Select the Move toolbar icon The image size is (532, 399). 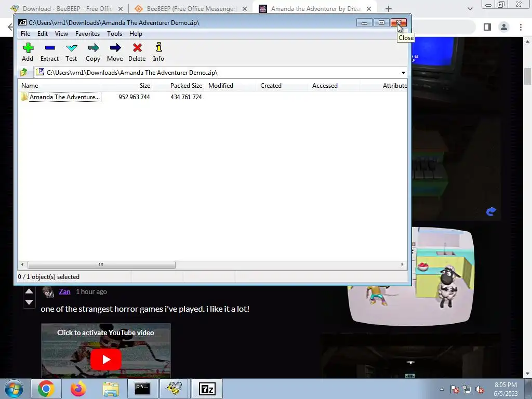(115, 52)
